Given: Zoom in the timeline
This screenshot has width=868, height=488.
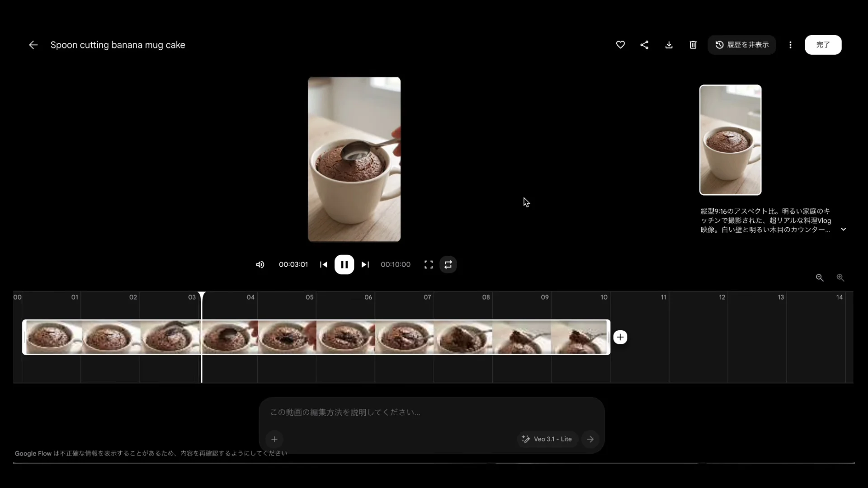Looking at the screenshot, I should [x=840, y=277].
